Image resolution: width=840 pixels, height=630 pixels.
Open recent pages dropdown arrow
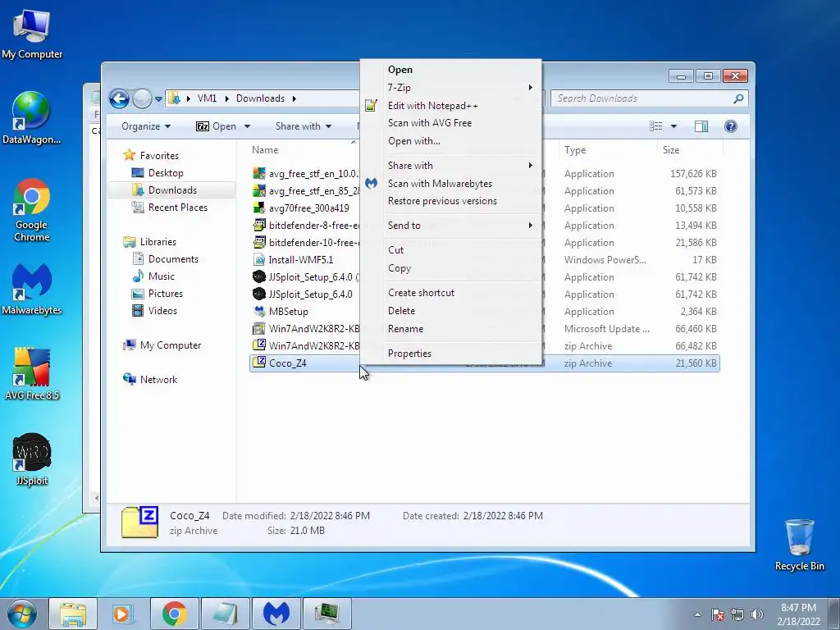[x=158, y=99]
